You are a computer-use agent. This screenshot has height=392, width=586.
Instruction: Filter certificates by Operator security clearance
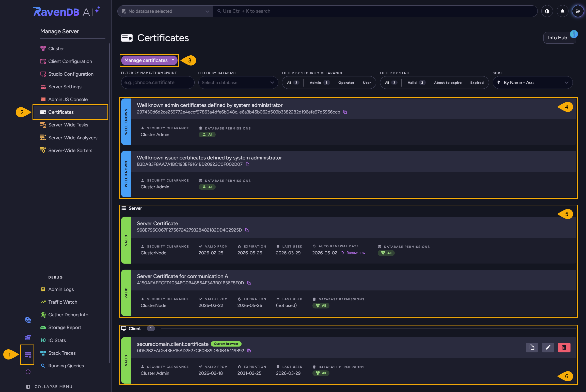click(346, 83)
